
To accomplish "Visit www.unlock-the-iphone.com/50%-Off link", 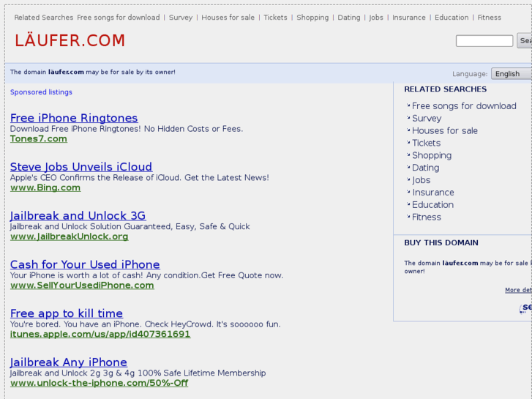I will (99, 383).
